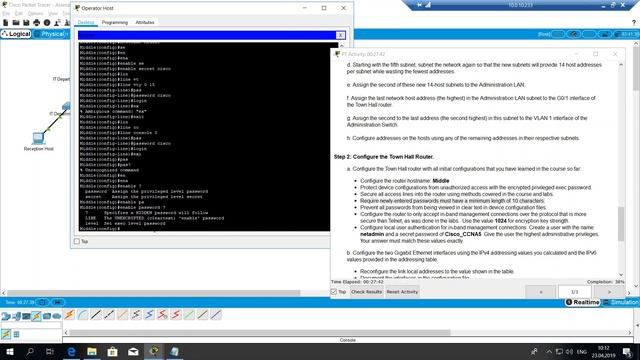
Task: Switch to Logical workspace view
Action: pyautogui.click(x=16, y=34)
